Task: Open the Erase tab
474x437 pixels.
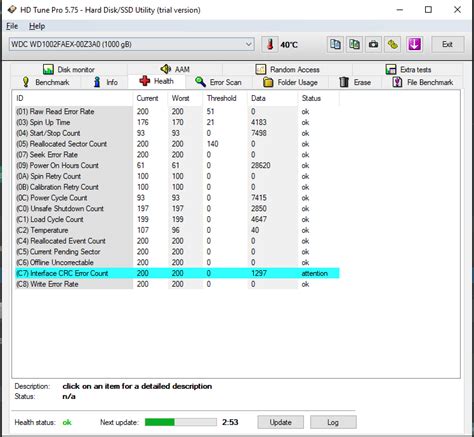Action: 355,82
